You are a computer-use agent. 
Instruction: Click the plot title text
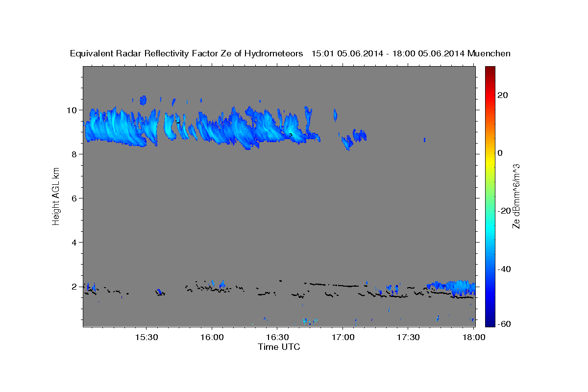(291, 53)
